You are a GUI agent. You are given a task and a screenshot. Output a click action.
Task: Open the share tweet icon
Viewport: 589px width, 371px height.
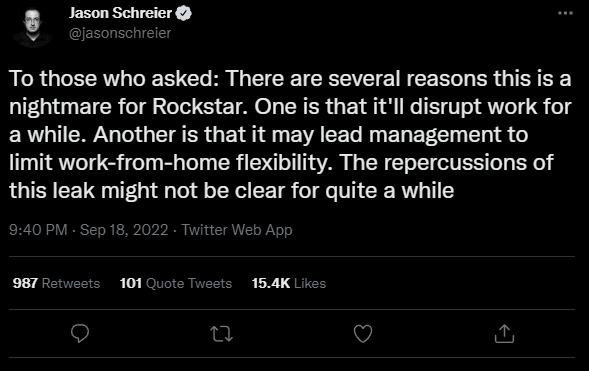(504, 333)
